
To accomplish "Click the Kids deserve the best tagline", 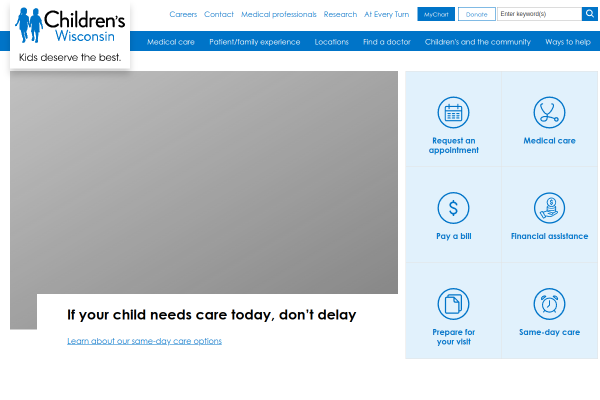I will coord(70,57).
